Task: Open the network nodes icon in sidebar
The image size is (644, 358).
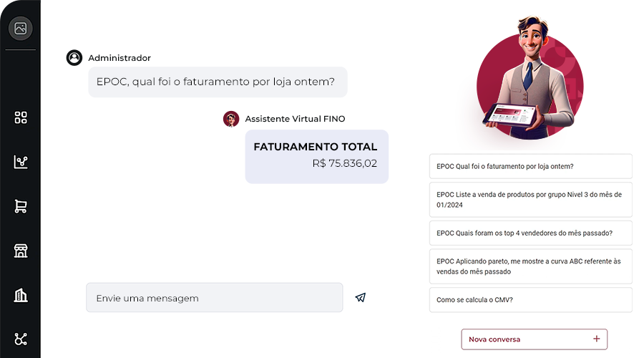Action: tap(21, 339)
